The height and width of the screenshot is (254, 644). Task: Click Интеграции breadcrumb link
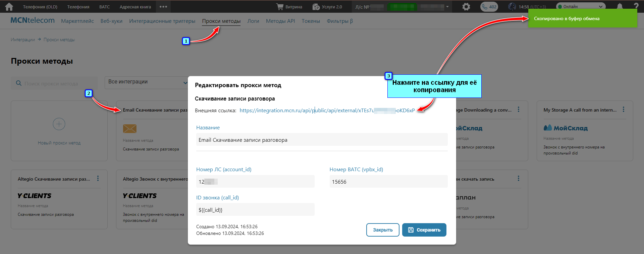(x=23, y=40)
